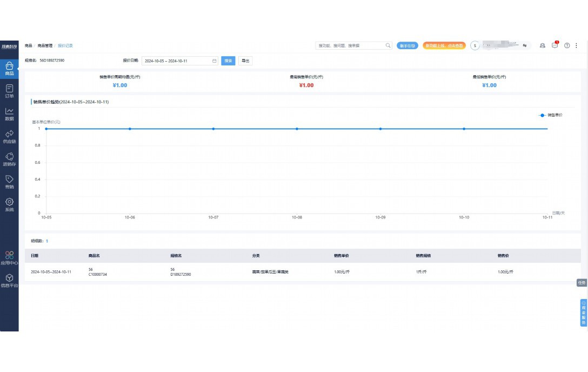
Task: Click the 导出 export button
Action: [245, 61]
